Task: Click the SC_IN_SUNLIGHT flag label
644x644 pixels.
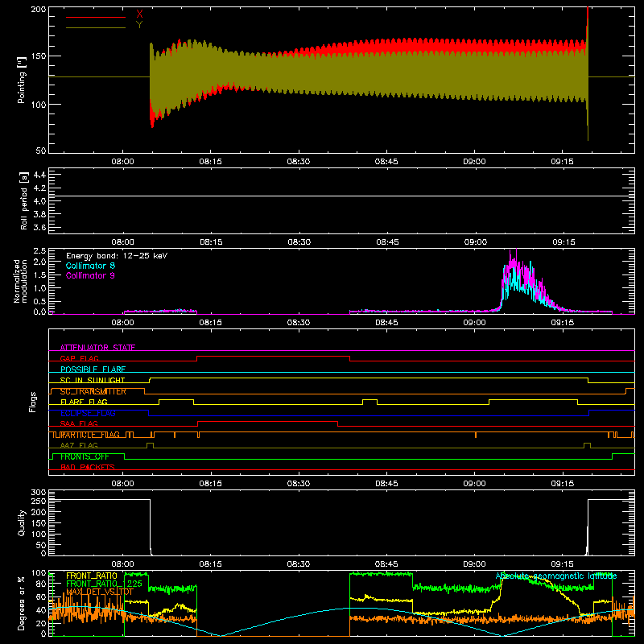Action: pos(93,380)
